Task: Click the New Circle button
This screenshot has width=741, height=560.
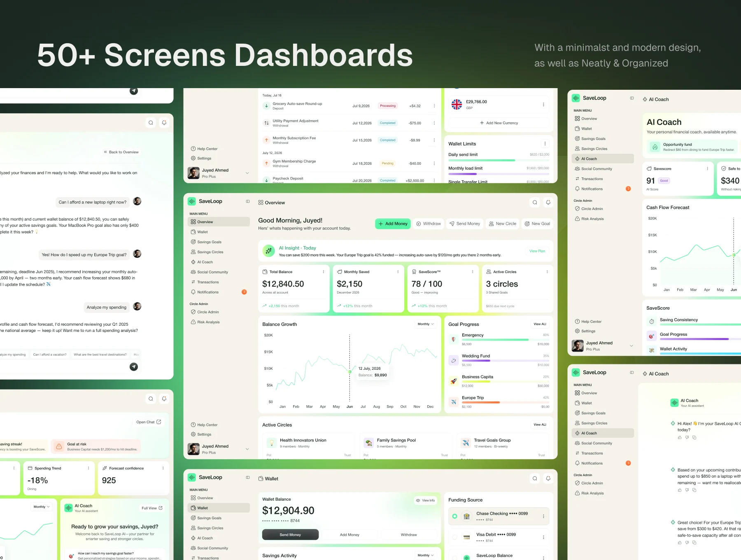Action: [x=502, y=224]
